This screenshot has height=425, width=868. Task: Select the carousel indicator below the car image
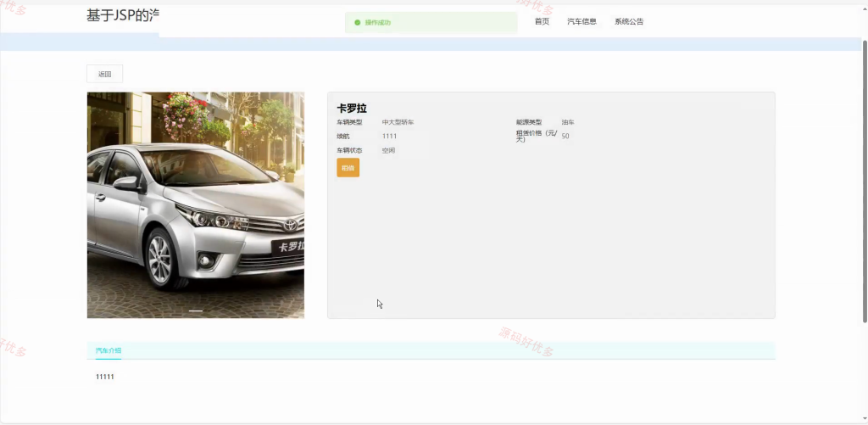[x=196, y=311]
